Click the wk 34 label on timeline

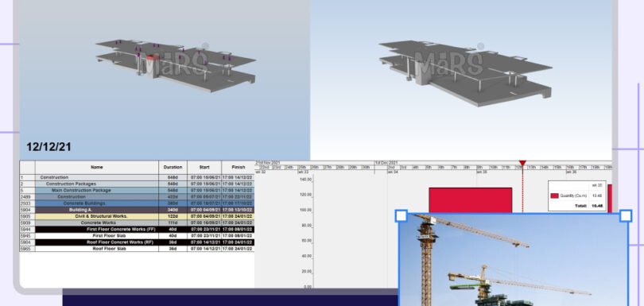pos(393,172)
